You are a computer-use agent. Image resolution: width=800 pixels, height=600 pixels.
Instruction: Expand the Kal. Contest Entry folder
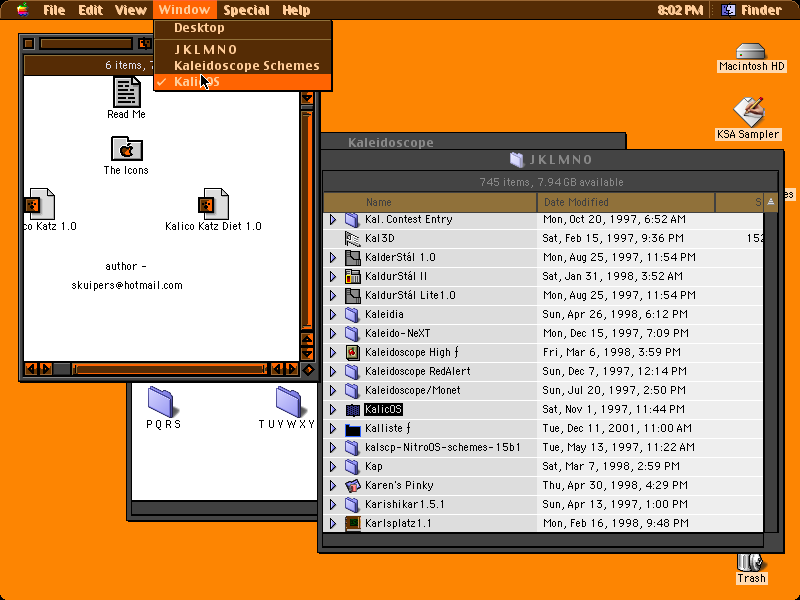333,219
